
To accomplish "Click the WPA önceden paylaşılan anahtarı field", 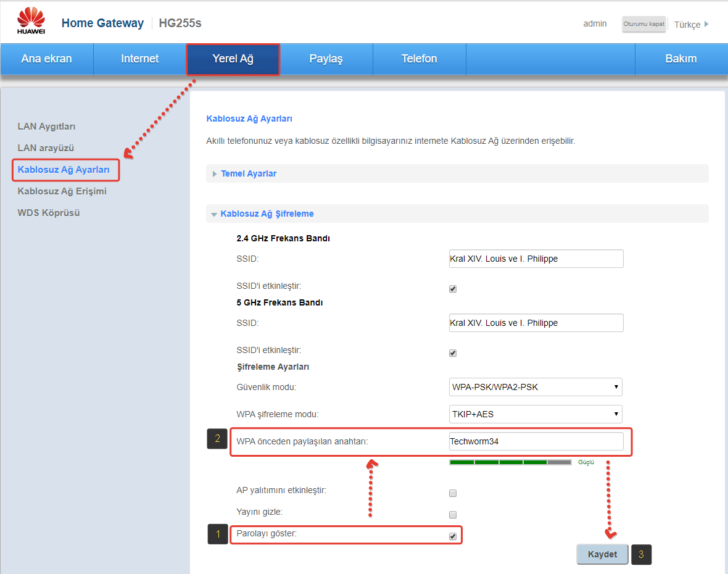I will [x=536, y=441].
